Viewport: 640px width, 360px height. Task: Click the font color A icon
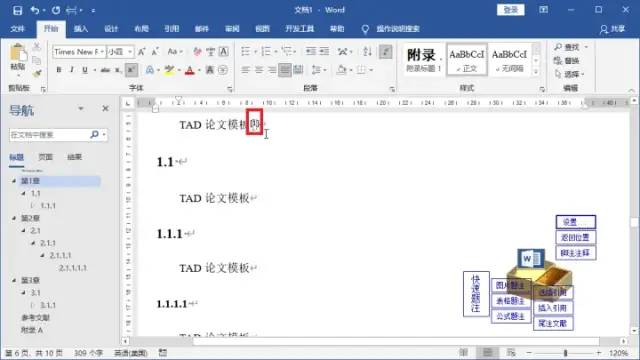pyautogui.click(x=189, y=71)
